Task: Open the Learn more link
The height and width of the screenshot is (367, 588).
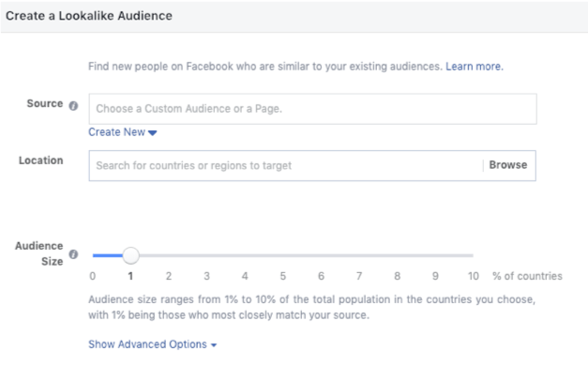Action: pyautogui.click(x=475, y=67)
